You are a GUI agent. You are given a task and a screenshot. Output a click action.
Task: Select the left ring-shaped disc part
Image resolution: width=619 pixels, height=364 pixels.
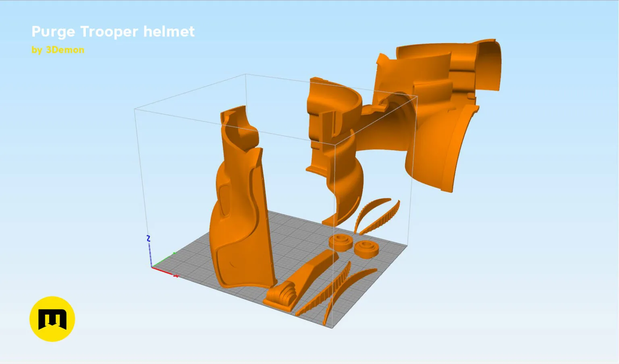click(341, 242)
